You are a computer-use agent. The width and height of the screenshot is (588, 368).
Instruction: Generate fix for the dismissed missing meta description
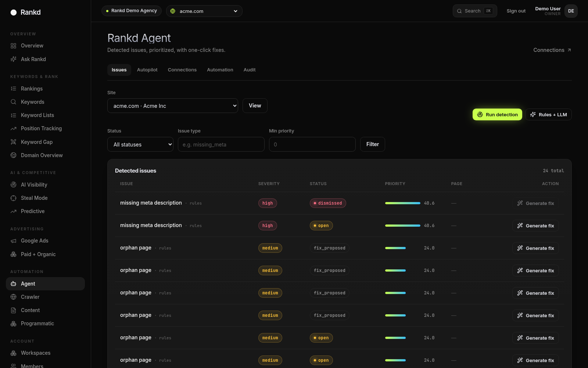(535, 203)
